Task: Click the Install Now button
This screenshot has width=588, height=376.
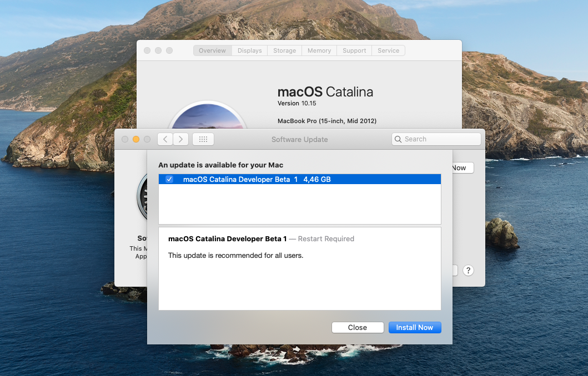Action: (415, 327)
